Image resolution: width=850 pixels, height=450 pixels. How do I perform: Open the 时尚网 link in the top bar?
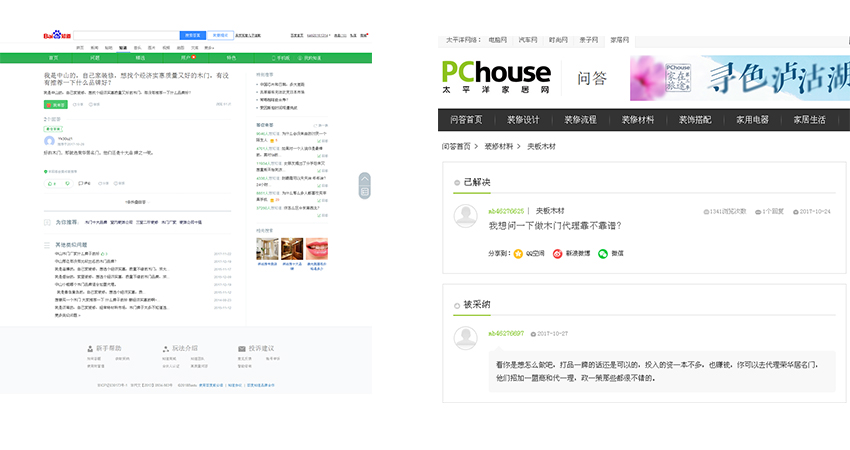click(558, 40)
